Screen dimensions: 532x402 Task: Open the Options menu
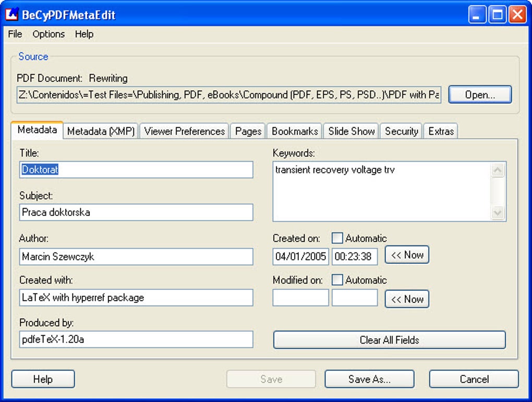[49, 34]
